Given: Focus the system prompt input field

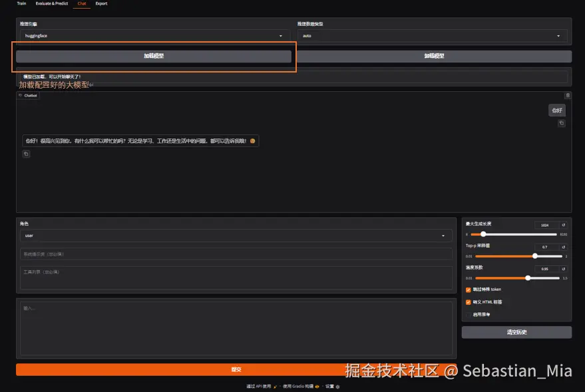Looking at the screenshot, I should (x=236, y=254).
